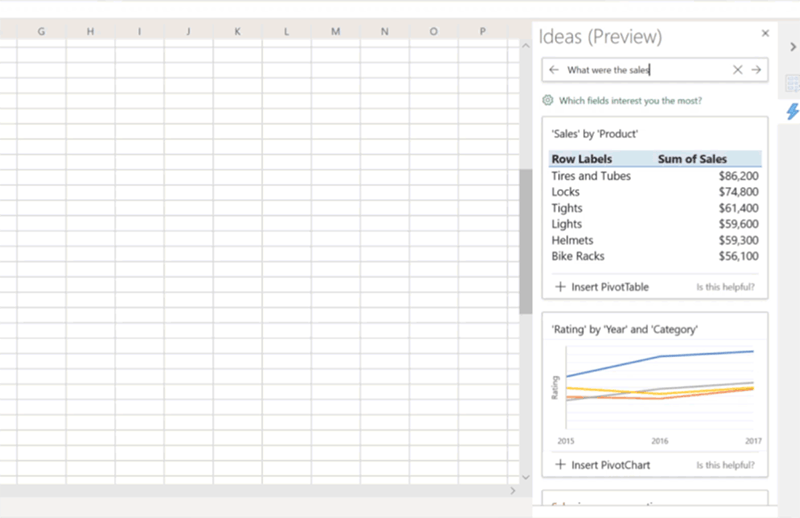The width and height of the screenshot is (800, 518).
Task: Click 'Is this helpful?' under the Sales table
Action: coord(725,288)
